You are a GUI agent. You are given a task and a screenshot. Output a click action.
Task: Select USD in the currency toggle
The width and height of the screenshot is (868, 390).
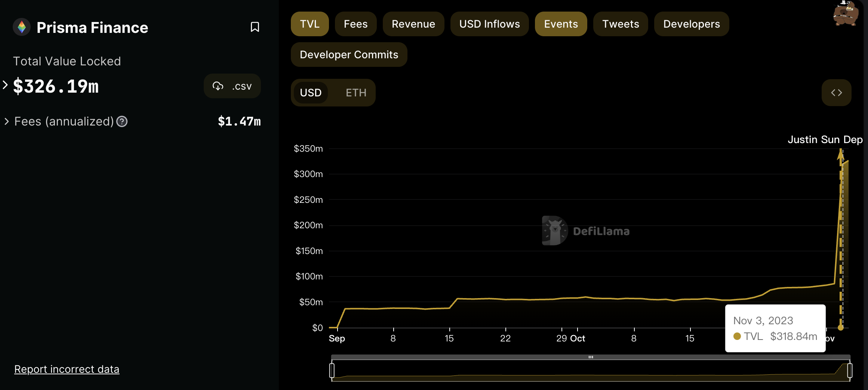coord(311,93)
